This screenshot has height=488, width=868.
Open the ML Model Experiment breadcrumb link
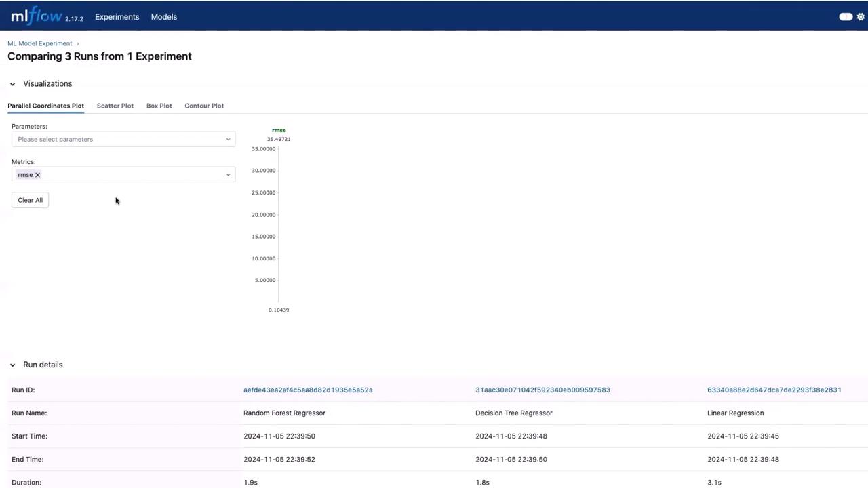point(39,43)
